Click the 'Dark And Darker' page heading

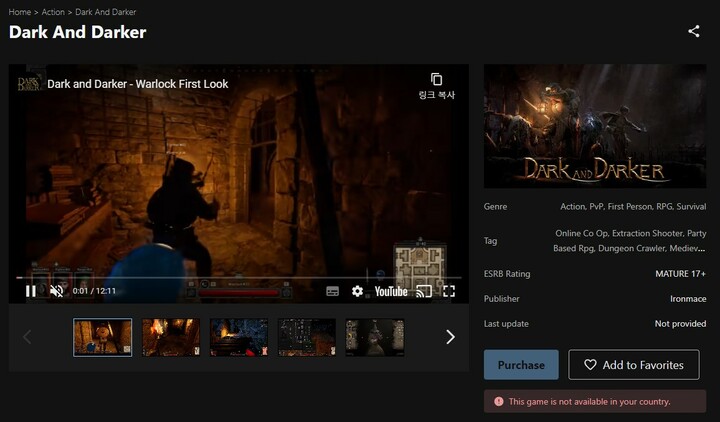[x=78, y=32]
